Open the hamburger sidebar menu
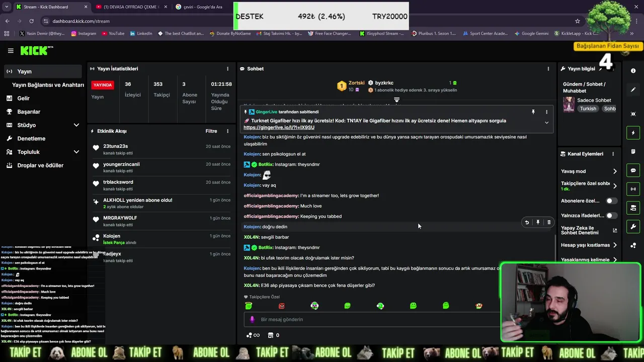This screenshot has width=644, height=362. tap(11, 51)
